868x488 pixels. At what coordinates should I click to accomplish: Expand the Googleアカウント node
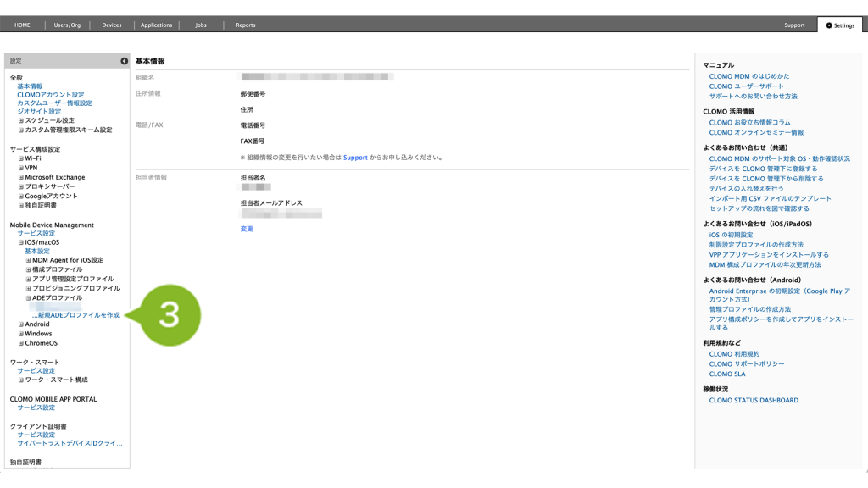tap(21, 197)
